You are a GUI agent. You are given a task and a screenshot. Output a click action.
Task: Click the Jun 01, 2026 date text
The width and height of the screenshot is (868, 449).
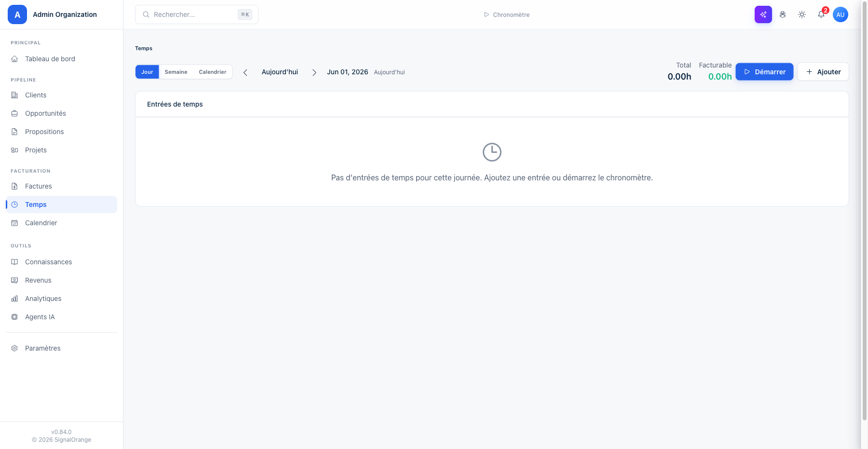tap(348, 72)
